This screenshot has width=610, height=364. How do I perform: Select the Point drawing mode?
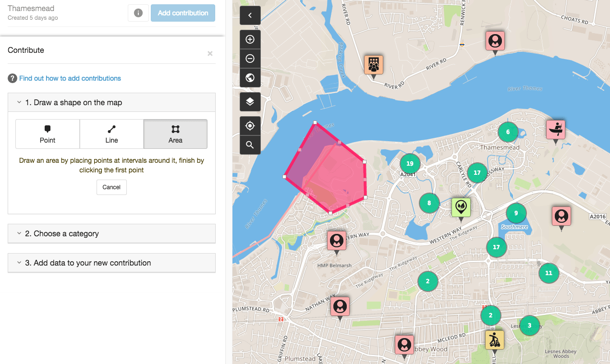[47, 134]
